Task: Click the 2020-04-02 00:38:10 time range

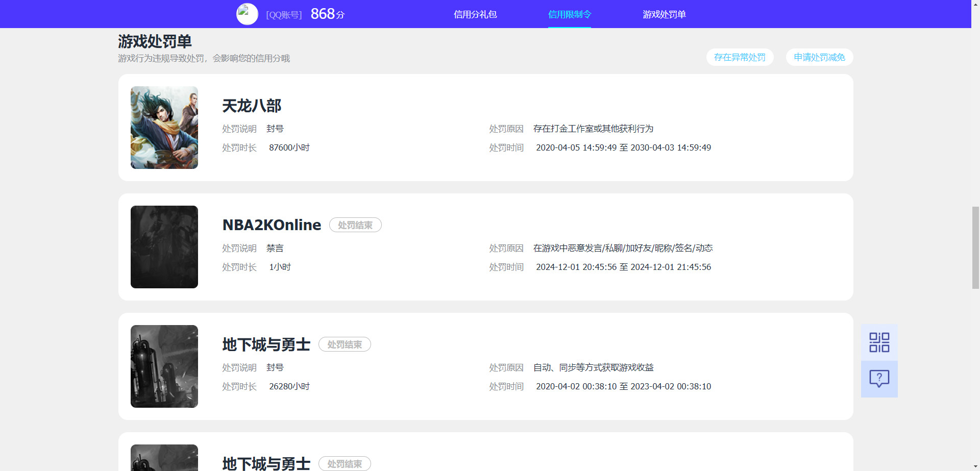Action: 623,386
